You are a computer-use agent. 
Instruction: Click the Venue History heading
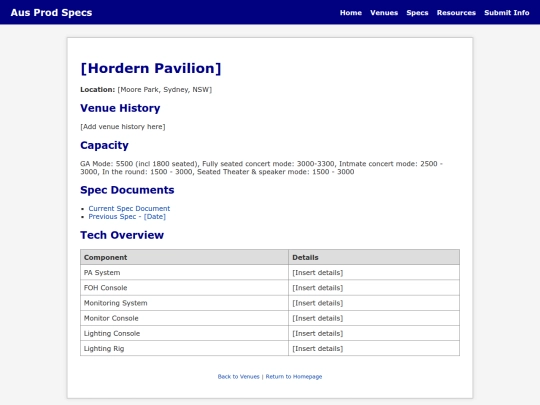120,108
